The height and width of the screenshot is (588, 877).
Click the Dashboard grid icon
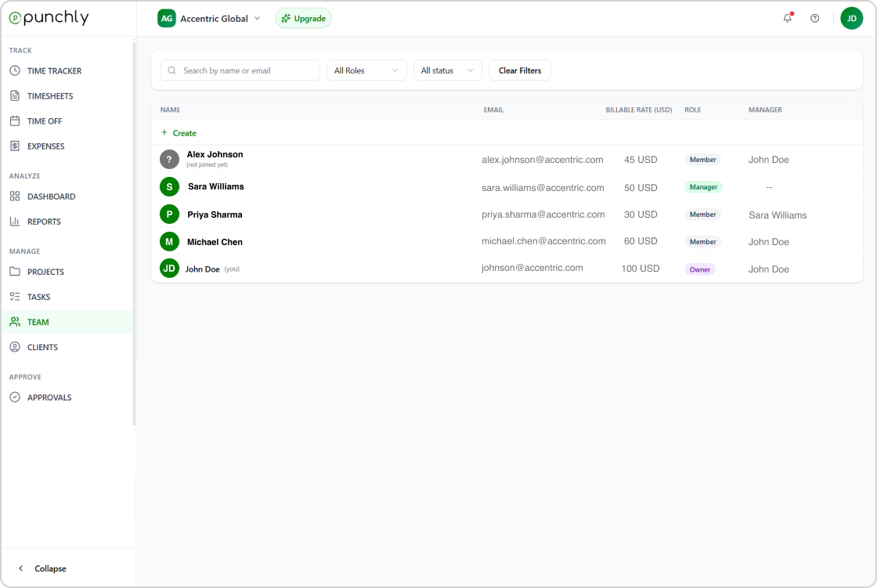[x=15, y=197]
